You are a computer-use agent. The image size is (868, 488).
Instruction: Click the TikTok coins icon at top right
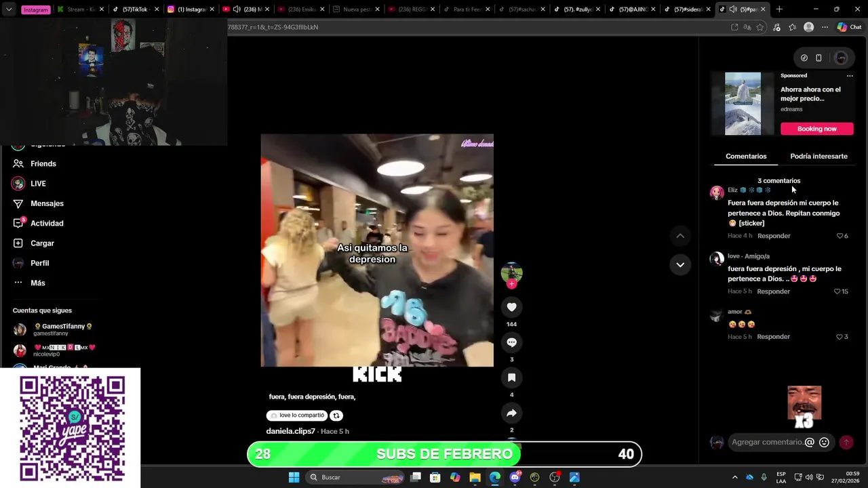pos(804,58)
